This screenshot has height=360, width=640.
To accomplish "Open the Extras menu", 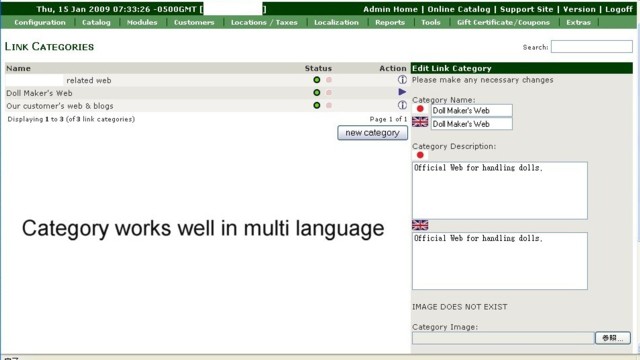I will (578, 22).
